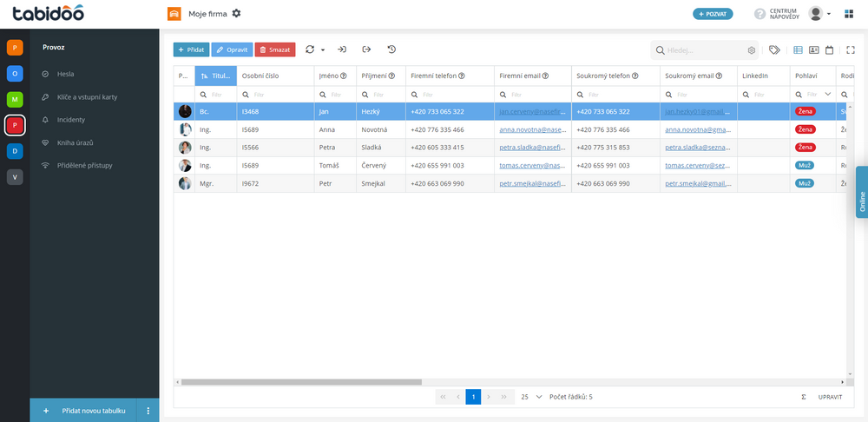Select the blue D application in sidebar
Image resolution: width=868 pixels, height=422 pixels.
click(x=15, y=151)
